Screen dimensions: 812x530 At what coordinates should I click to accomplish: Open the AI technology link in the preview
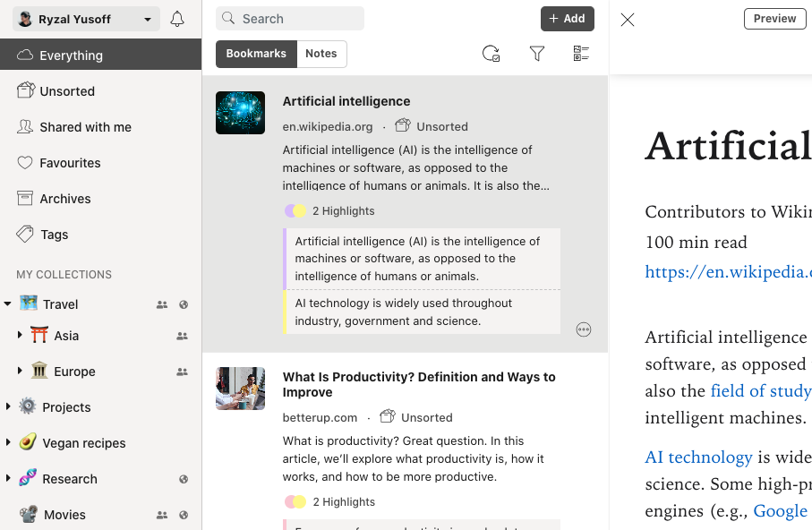(x=698, y=457)
